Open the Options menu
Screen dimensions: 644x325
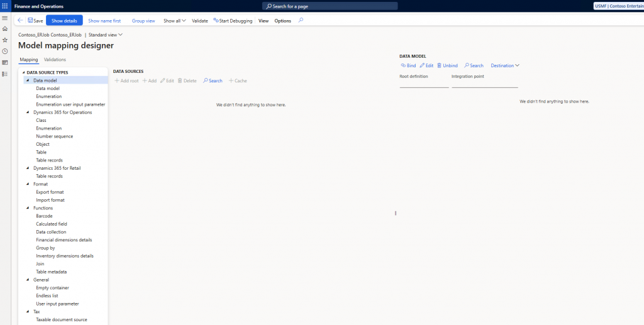click(x=283, y=21)
